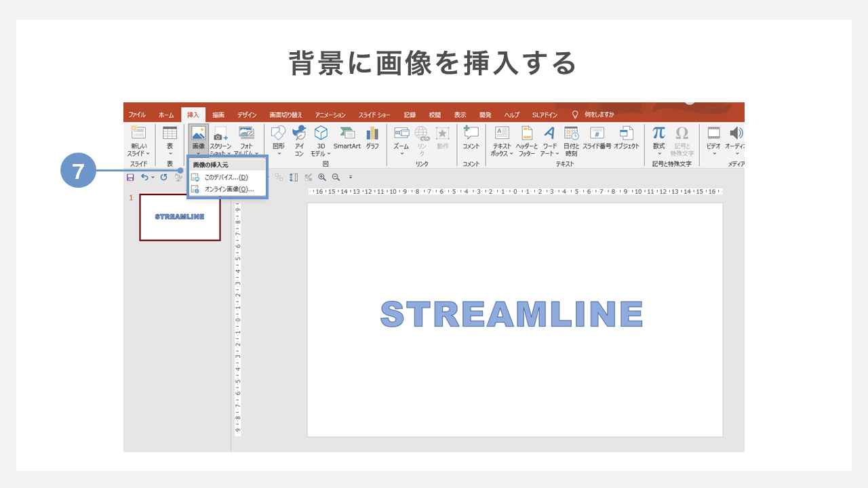This screenshot has width=868, height=488.
Task: Switch to the 開発 tab
Action: 485,115
